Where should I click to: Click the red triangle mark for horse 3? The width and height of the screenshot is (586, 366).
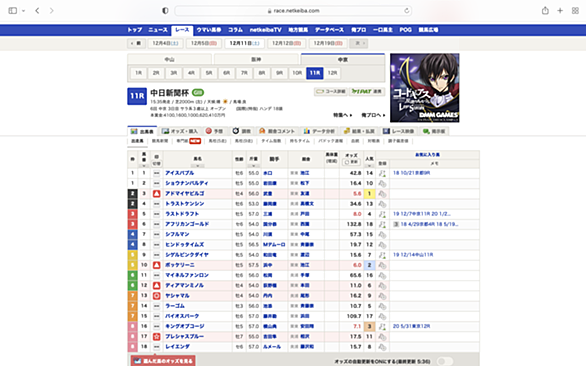(x=157, y=194)
